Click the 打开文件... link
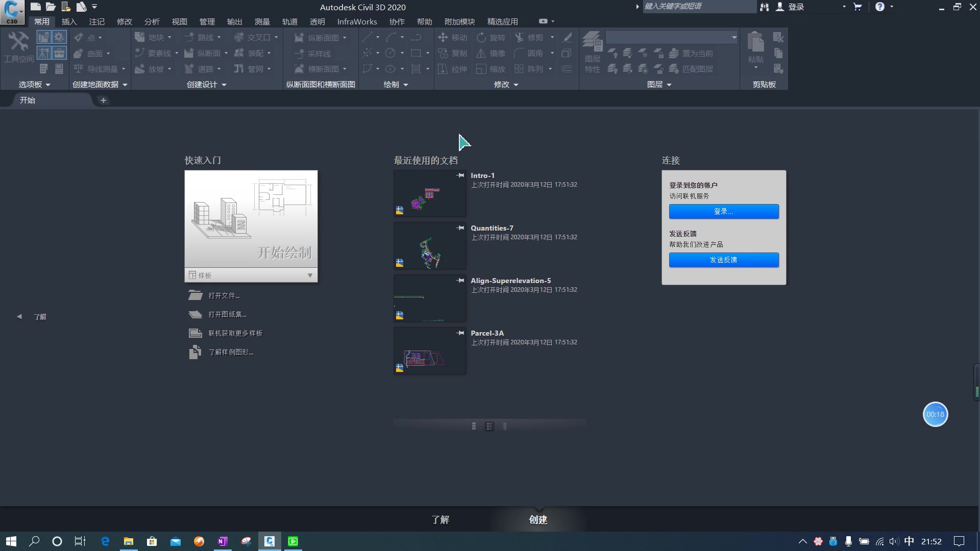980x551 pixels. coord(224,295)
